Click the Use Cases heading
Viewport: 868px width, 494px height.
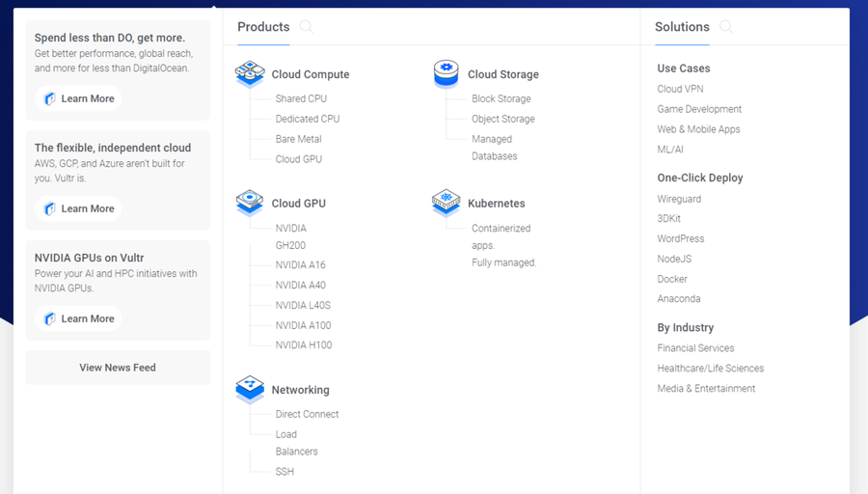coord(684,69)
